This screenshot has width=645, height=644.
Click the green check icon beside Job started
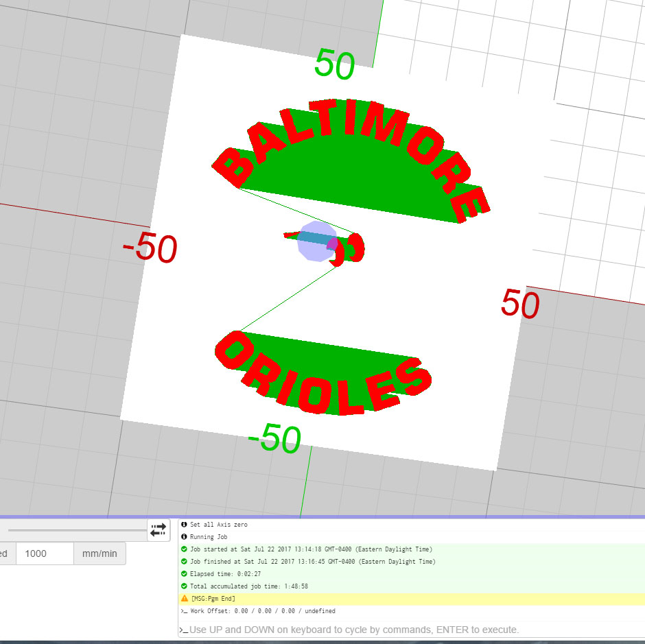point(184,549)
